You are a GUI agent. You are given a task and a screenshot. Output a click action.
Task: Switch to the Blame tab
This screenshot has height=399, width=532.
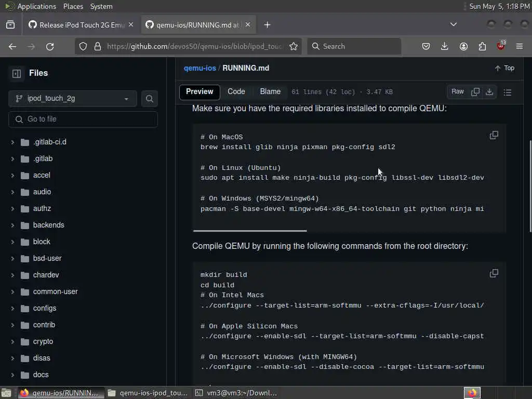(x=270, y=92)
